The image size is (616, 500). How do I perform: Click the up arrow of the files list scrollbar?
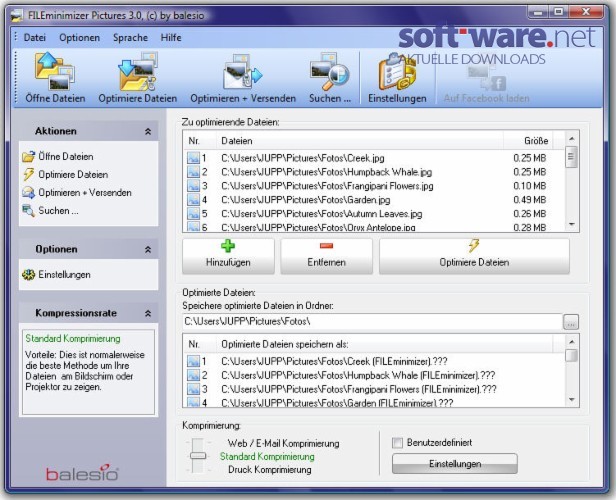pos(572,139)
